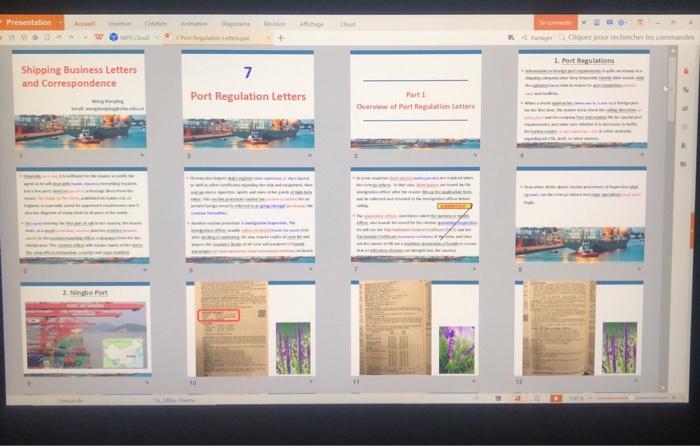Select slide 10 with red-boxed document
This screenshot has height=446, width=700.
point(251,329)
